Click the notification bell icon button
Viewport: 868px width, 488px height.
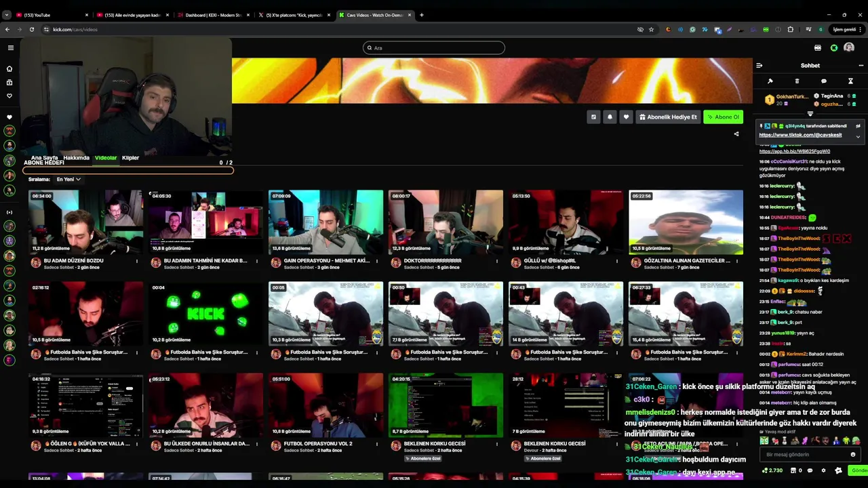pyautogui.click(x=610, y=117)
